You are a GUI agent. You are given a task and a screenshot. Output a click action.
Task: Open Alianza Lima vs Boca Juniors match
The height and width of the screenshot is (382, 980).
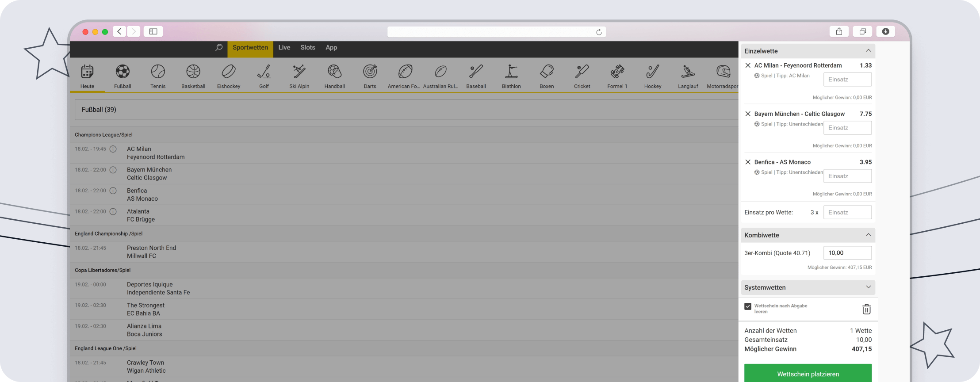tap(404, 330)
